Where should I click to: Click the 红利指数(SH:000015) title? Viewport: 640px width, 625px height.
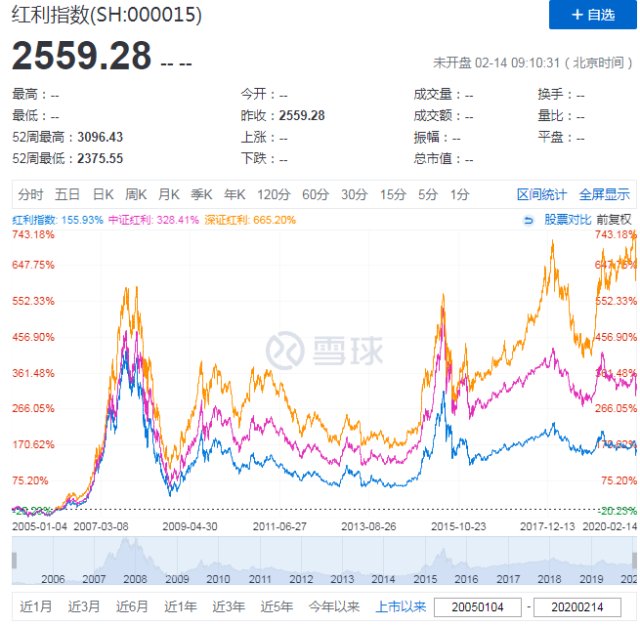coord(107,15)
